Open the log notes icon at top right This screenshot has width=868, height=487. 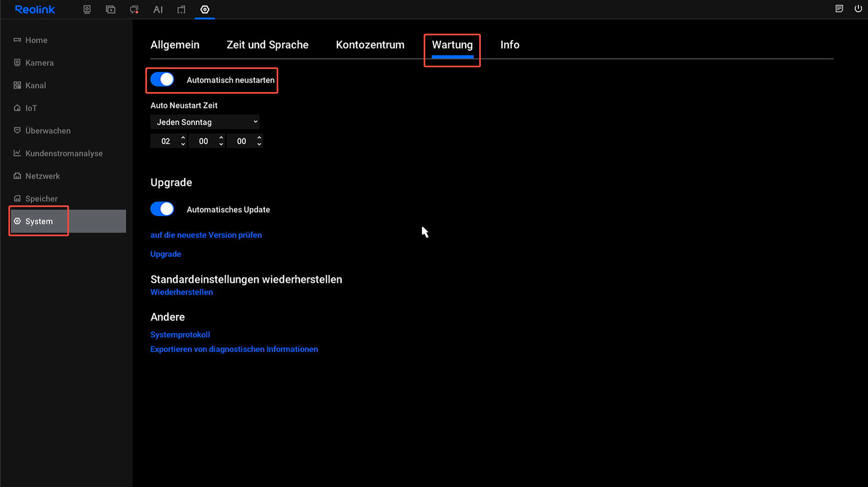pos(839,8)
